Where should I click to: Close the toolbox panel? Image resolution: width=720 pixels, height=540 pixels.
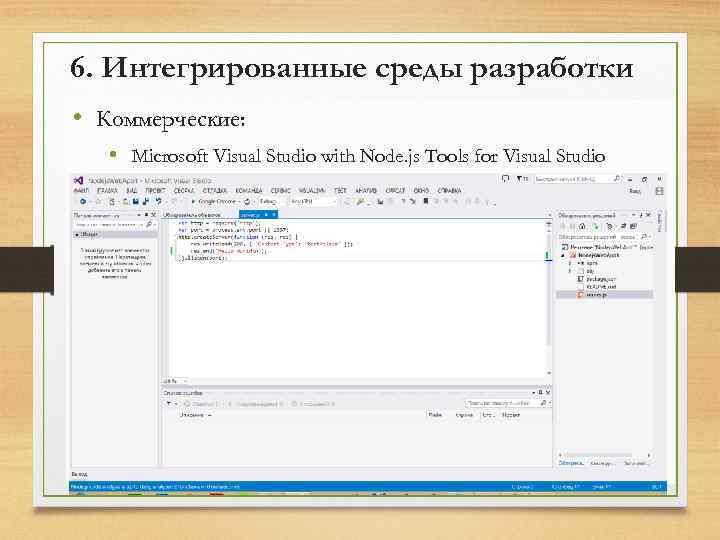(x=154, y=215)
